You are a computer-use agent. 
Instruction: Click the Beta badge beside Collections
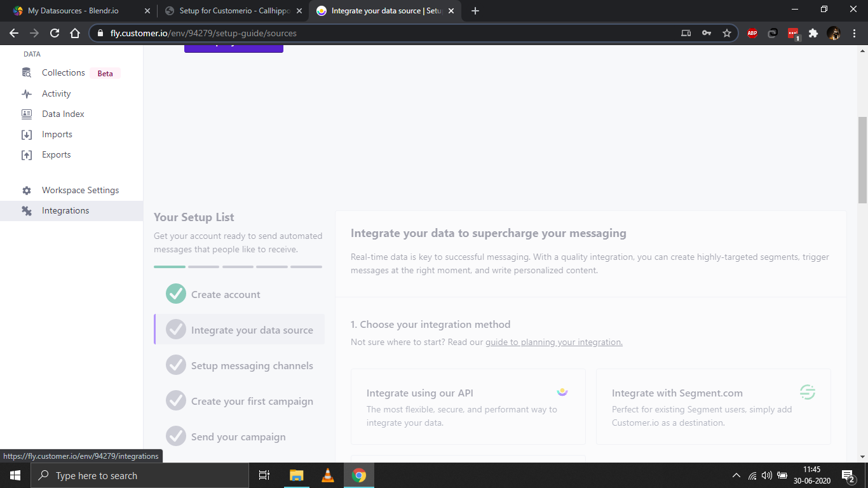pyautogui.click(x=105, y=73)
